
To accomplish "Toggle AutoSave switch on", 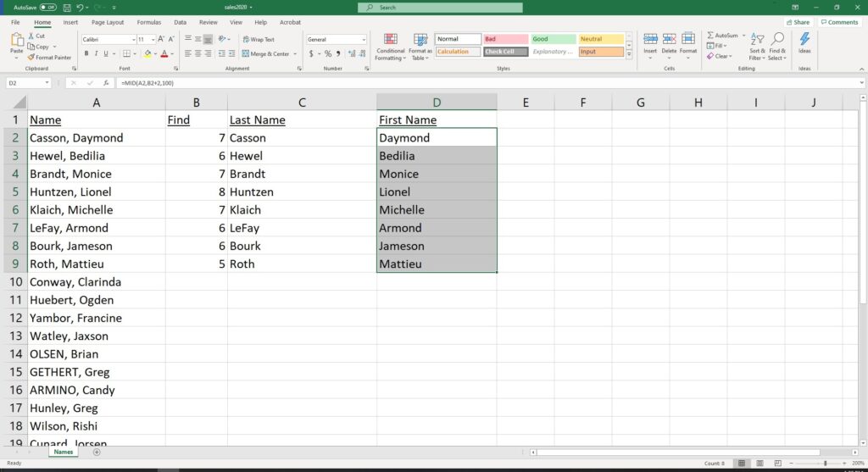I will coord(48,8).
